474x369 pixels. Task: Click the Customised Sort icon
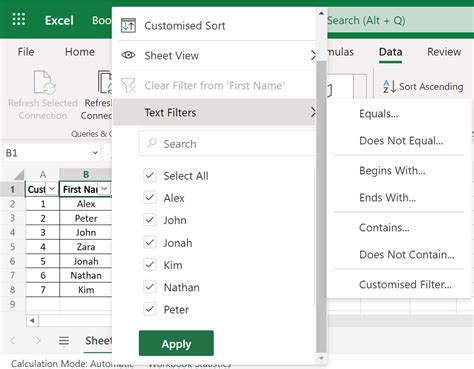coord(128,26)
